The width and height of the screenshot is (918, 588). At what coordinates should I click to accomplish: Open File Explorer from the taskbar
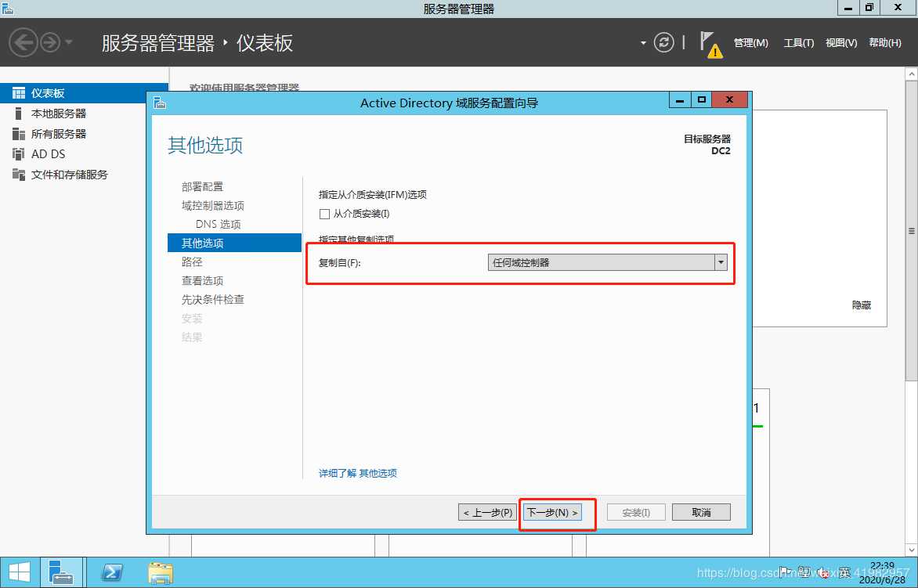coord(161,572)
